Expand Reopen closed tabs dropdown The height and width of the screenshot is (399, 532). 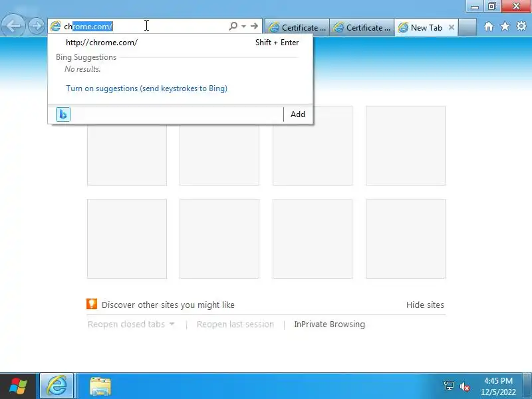[x=131, y=325]
